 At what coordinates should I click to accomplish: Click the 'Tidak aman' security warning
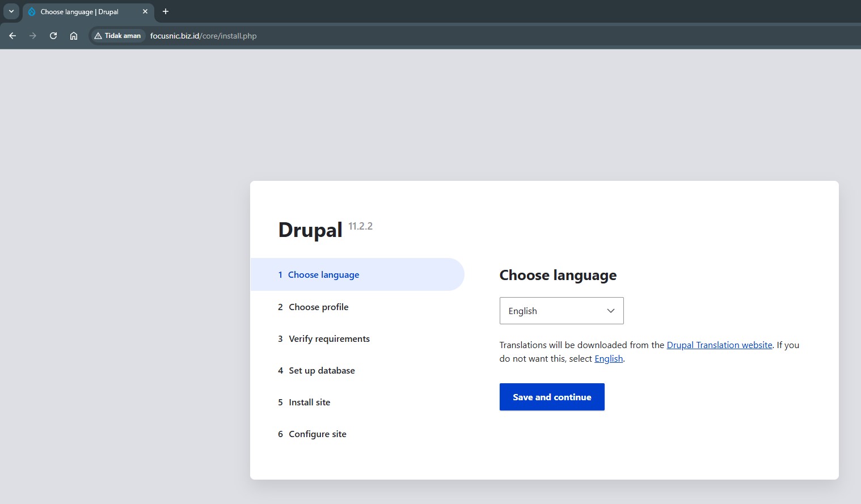coord(117,36)
